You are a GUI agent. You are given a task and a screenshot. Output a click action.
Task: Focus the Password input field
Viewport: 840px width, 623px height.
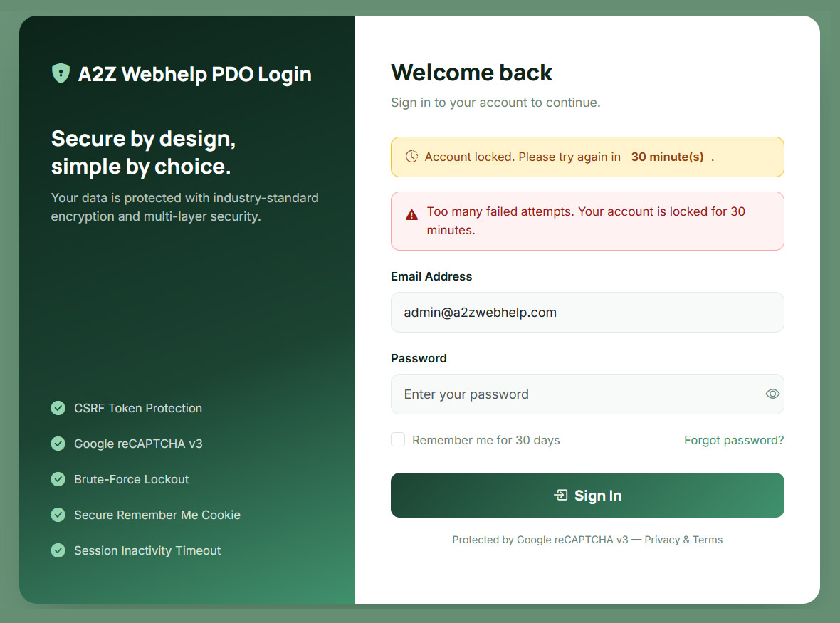pyautogui.click(x=587, y=394)
